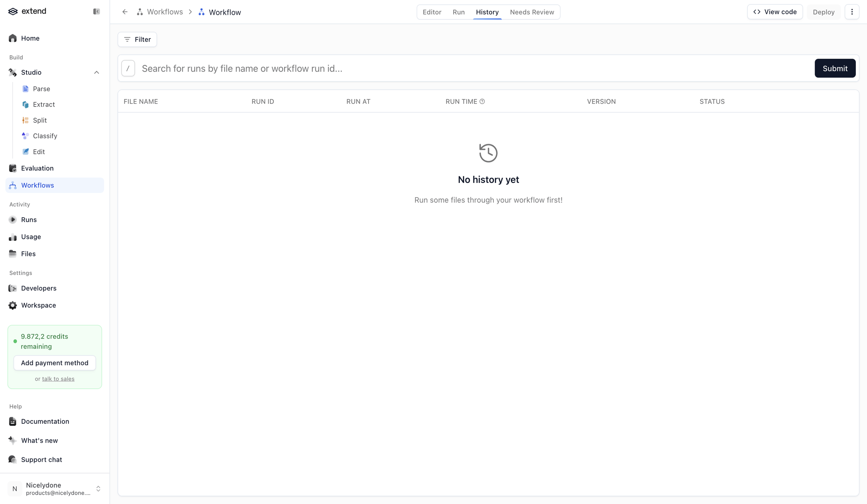Viewport: 867px width, 504px height.
Task: Collapse the sidebar panel icon
Action: pos(96,12)
